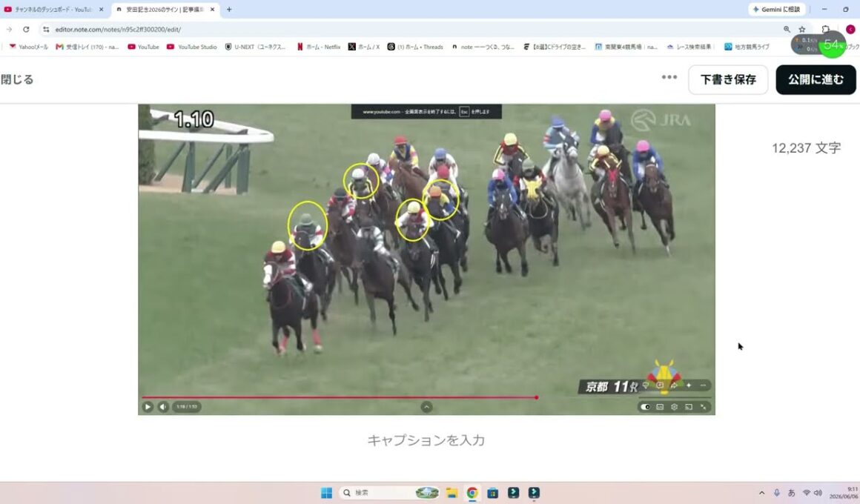
Task: Open the three-dot menu beside 下書き保存
Action: pos(669,77)
